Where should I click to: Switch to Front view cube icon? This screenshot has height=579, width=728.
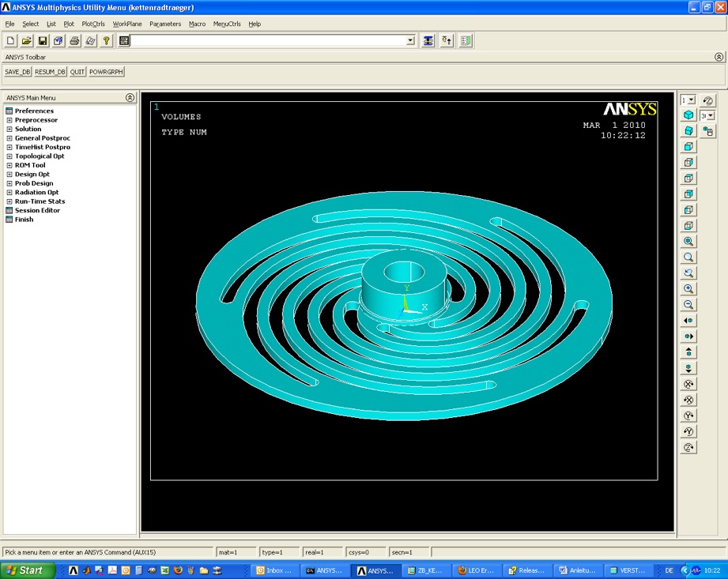pos(688,147)
